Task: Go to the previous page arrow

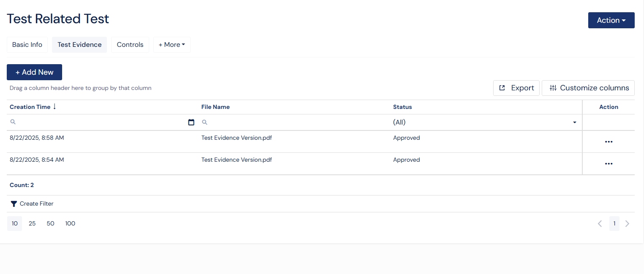Action: coord(600,224)
